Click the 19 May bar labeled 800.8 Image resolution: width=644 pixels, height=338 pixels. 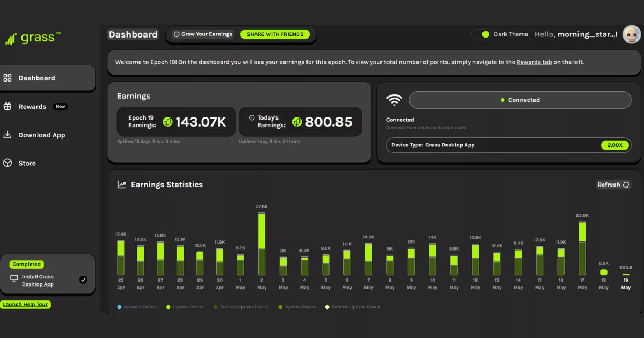[625, 274]
